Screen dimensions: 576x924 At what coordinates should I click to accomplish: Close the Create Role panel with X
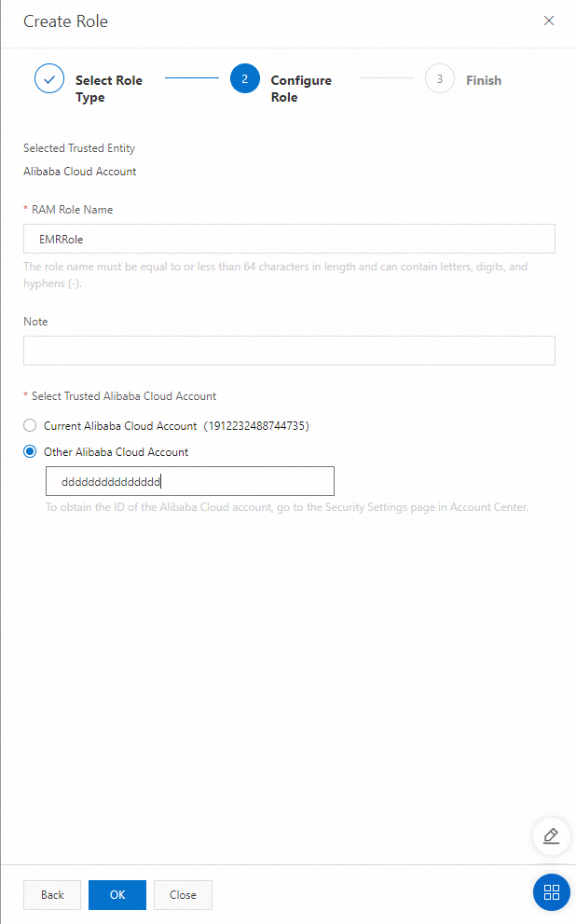click(x=549, y=21)
